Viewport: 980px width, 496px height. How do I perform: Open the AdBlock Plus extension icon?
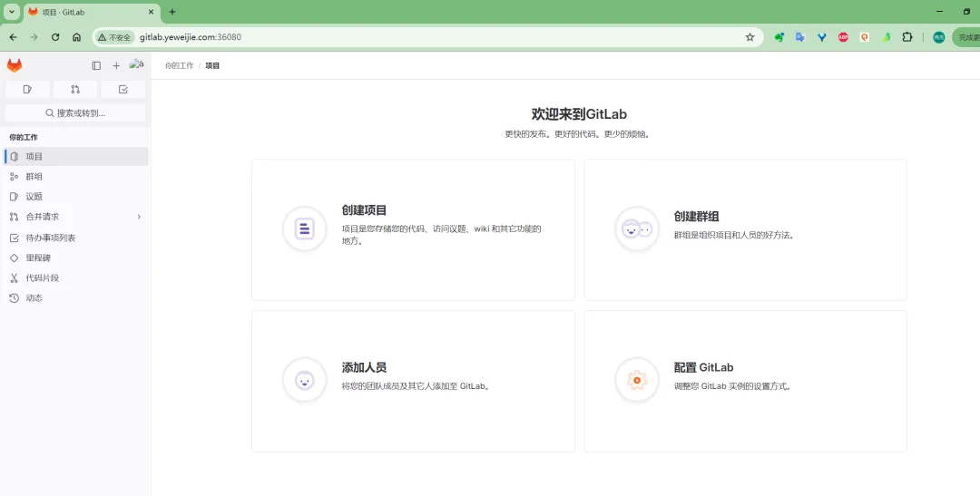click(x=843, y=37)
